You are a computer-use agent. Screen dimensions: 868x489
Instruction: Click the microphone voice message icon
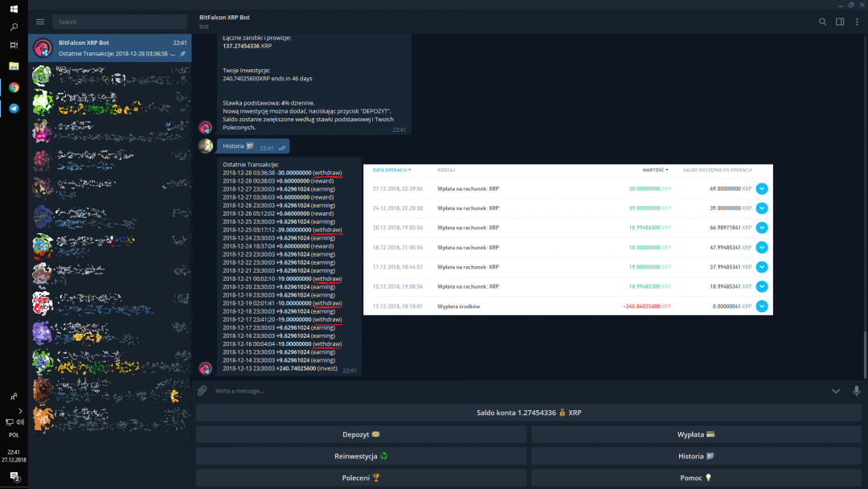856,391
